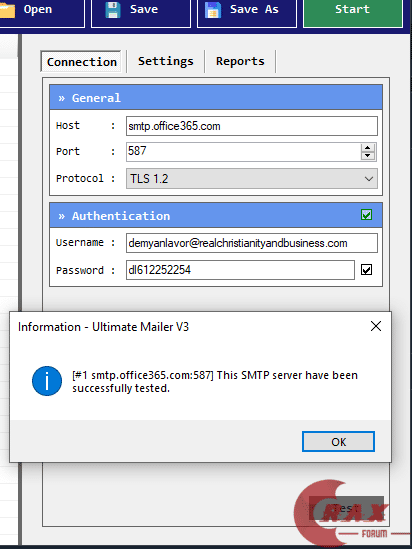The image size is (412, 549).
Task: Click the Port field showing 587
Action: click(243, 152)
